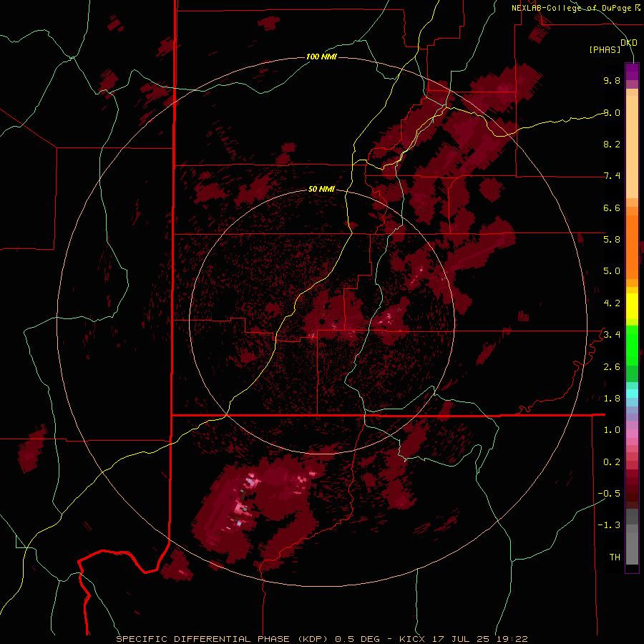Click the 8.2 value on color scale
644x644 pixels.
612,144
